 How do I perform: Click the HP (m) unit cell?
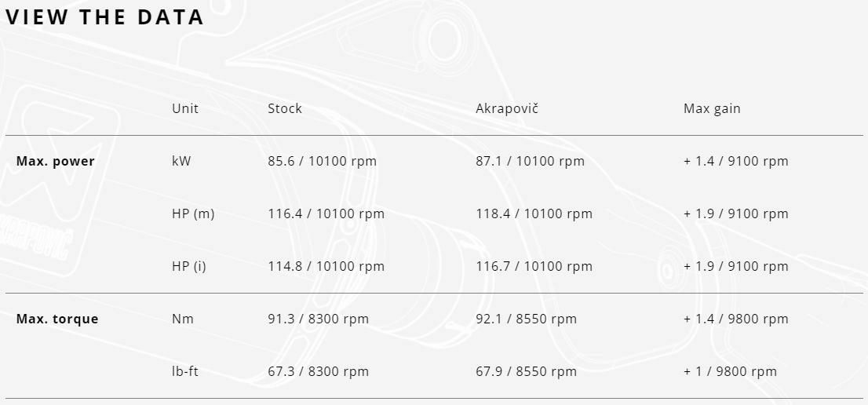(193, 213)
